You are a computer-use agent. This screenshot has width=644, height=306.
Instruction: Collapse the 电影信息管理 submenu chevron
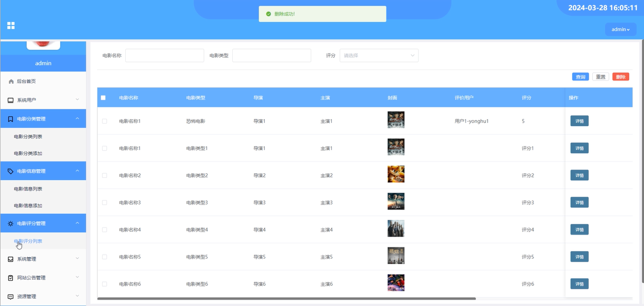(x=77, y=170)
